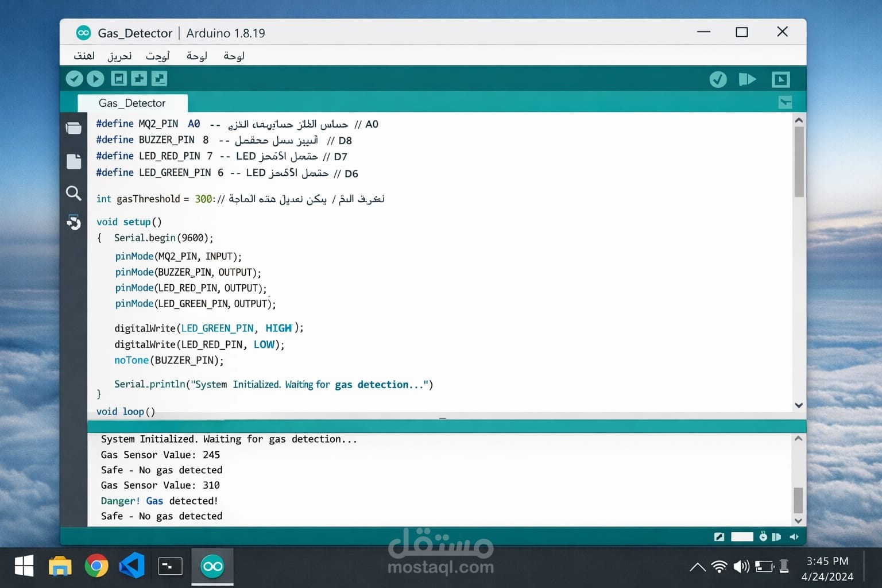This screenshot has width=882, height=588.
Task: Click the '#define BUZZER_PIN 8' line
Action: (x=224, y=140)
